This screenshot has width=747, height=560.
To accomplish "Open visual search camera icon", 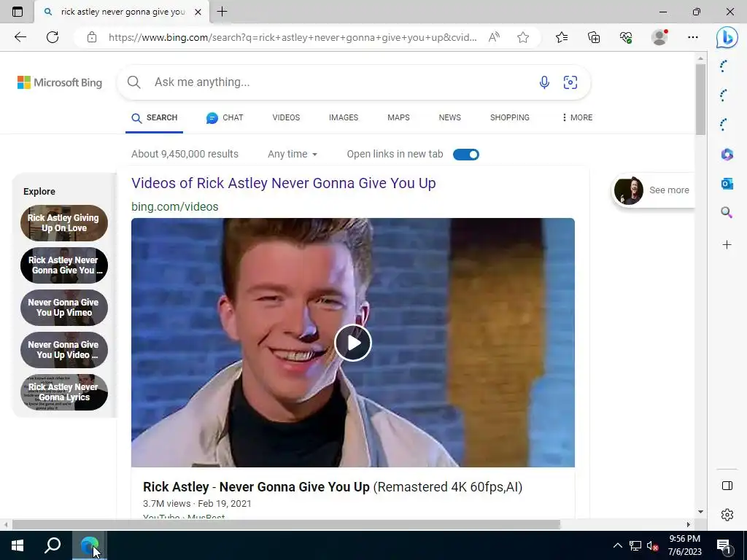I will [570, 82].
